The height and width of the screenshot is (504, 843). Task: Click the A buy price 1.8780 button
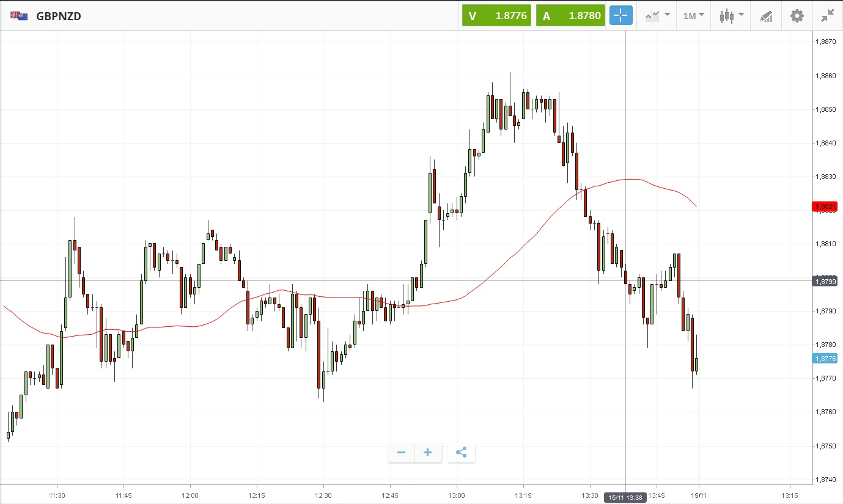[570, 16]
